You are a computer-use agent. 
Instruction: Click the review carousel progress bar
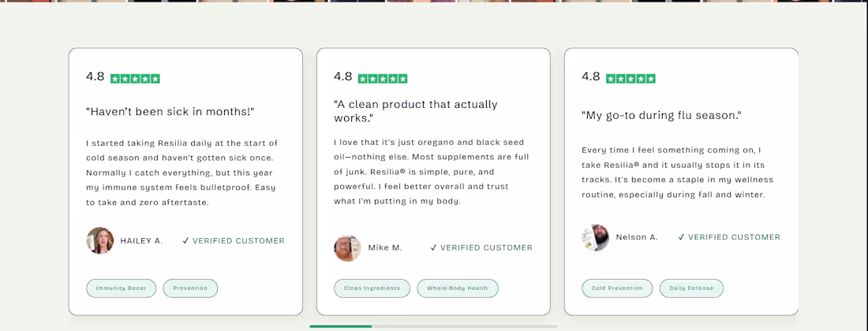pyautogui.click(x=433, y=326)
